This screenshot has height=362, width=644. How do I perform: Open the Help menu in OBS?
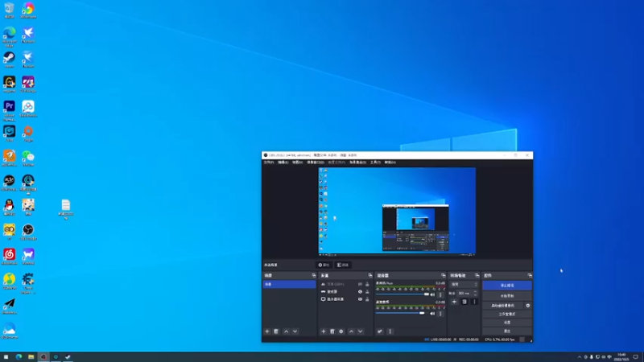click(x=390, y=162)
